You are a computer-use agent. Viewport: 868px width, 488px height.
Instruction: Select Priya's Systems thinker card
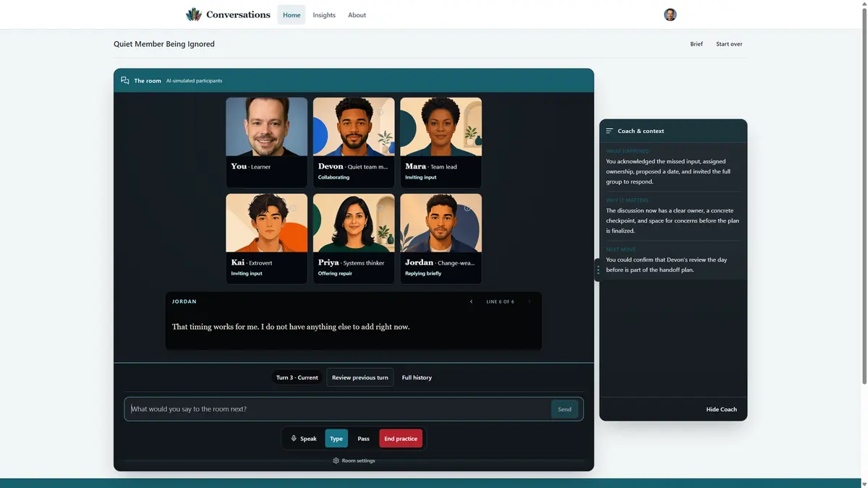[354, 239]
